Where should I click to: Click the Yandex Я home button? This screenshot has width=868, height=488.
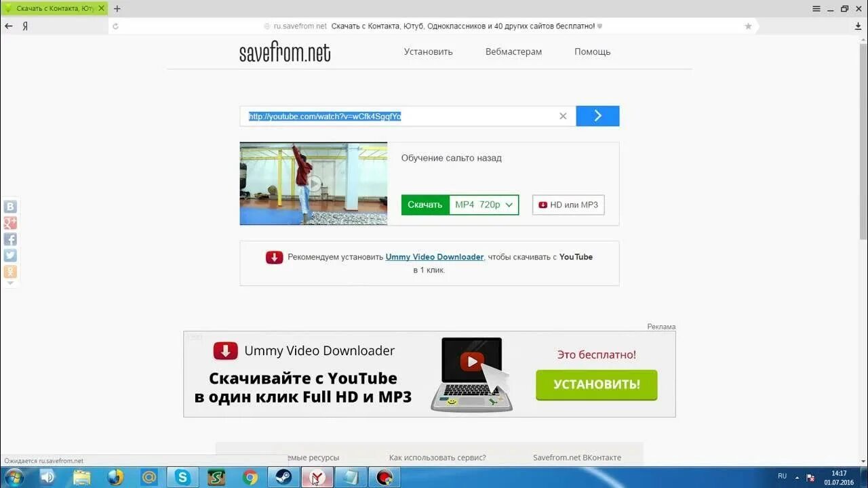click(x=25, y=26)
